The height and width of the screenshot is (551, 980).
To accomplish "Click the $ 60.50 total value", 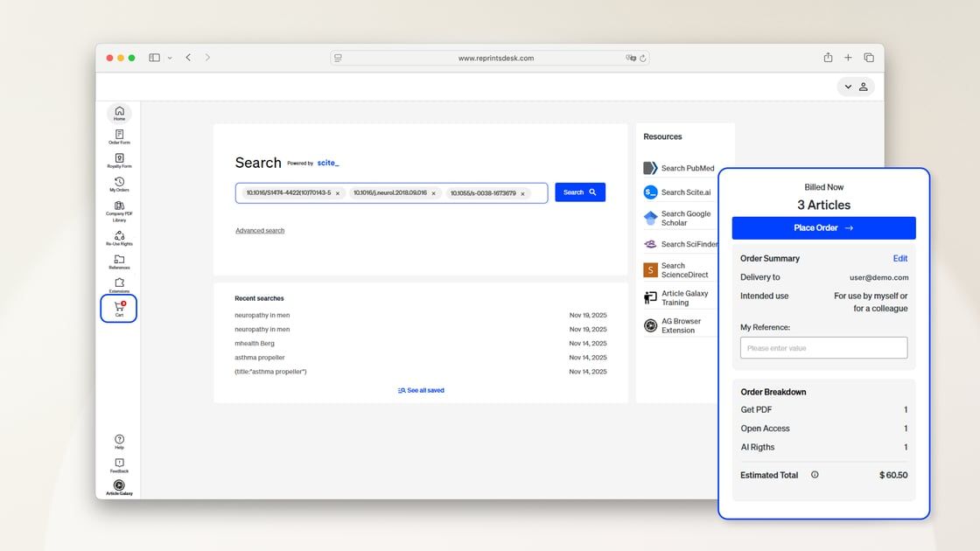I will click(893, 476).
